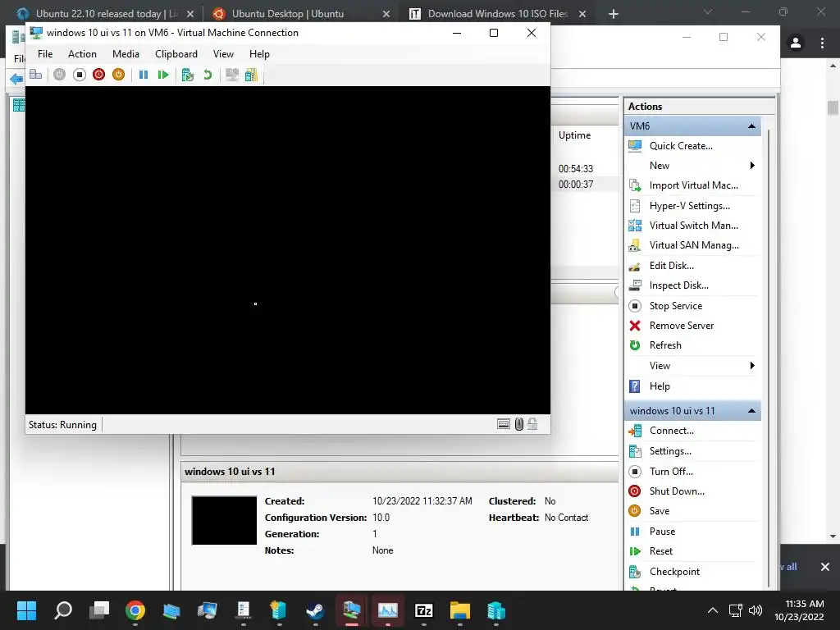
Task: Pause the VM with the toolbar pause icon
Action: pyautogui.click(x=143, y=75)
